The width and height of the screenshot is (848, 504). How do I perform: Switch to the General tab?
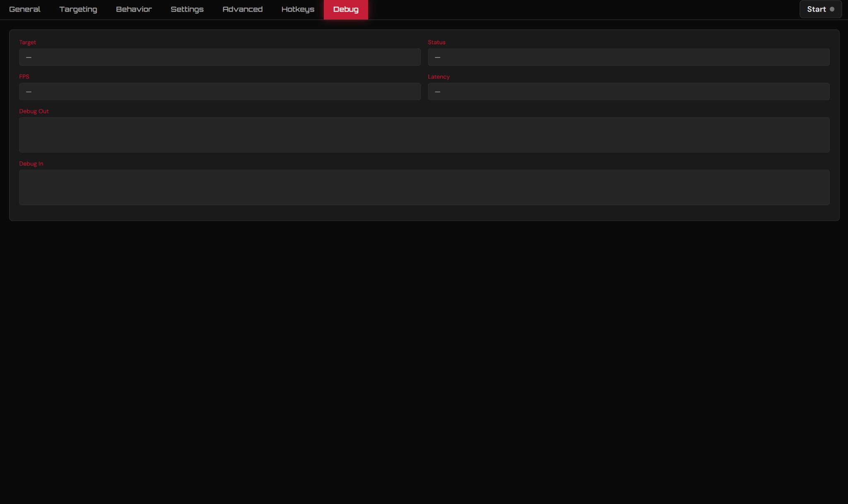24,9
